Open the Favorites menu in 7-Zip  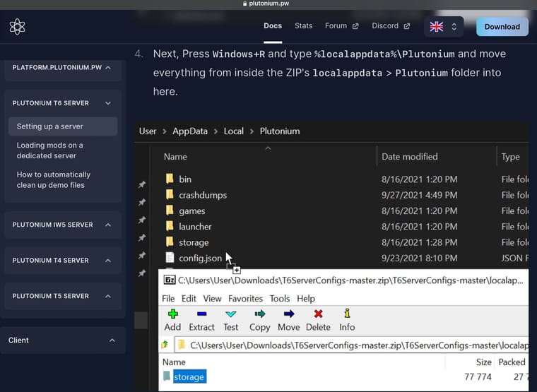point(246,299)
